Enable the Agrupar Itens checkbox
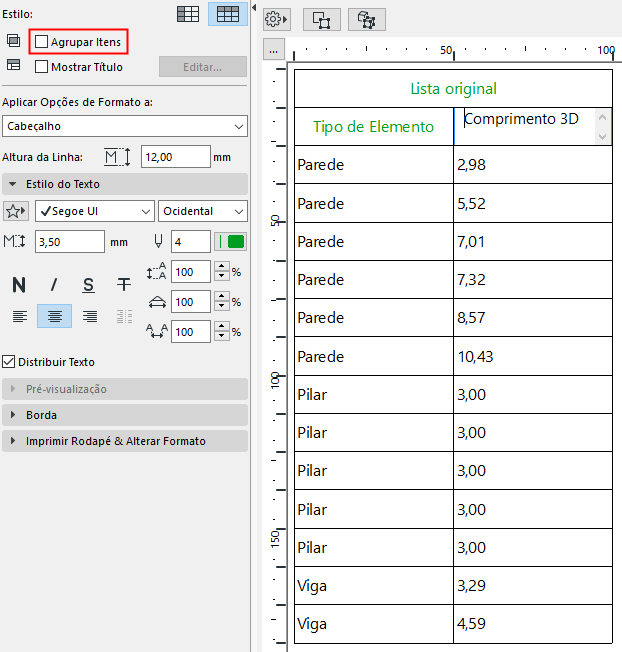The height and width of the screenshot is (652, 622). (41, 42)
